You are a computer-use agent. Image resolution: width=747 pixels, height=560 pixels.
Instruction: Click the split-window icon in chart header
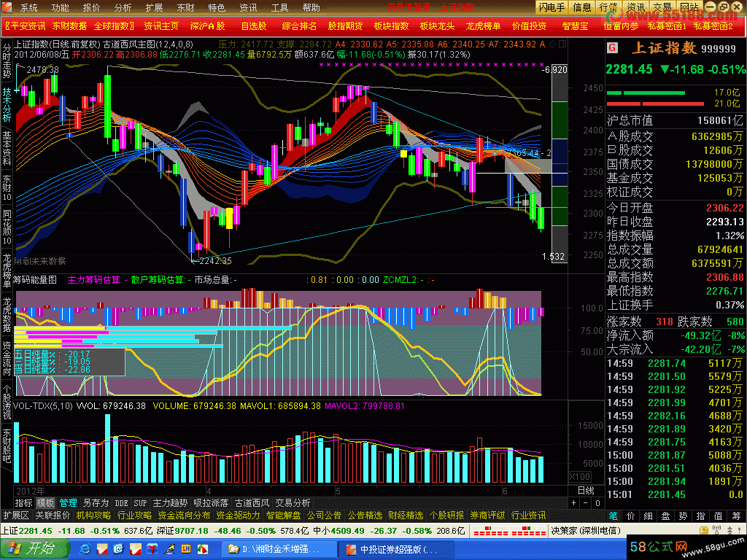(x=562, y=44)
